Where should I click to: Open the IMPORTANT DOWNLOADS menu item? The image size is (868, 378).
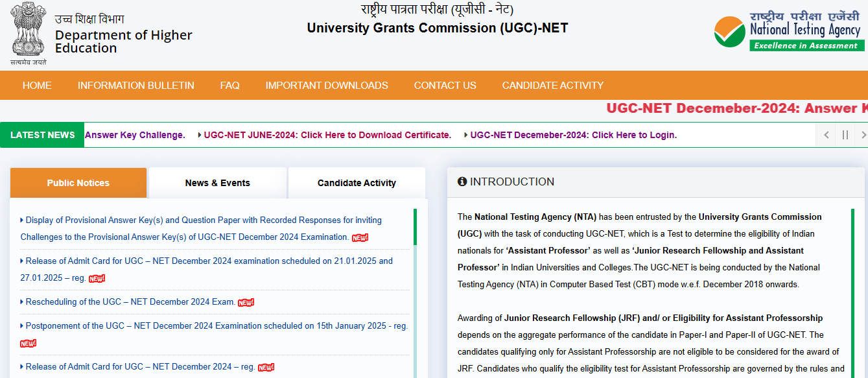(x=327, y=85)
